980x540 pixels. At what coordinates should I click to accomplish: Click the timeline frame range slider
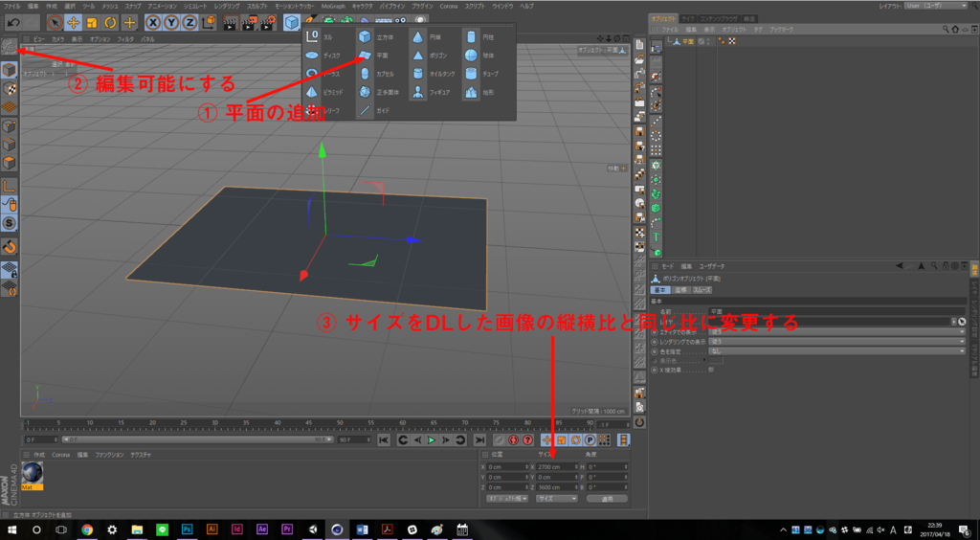pos(197,440)
